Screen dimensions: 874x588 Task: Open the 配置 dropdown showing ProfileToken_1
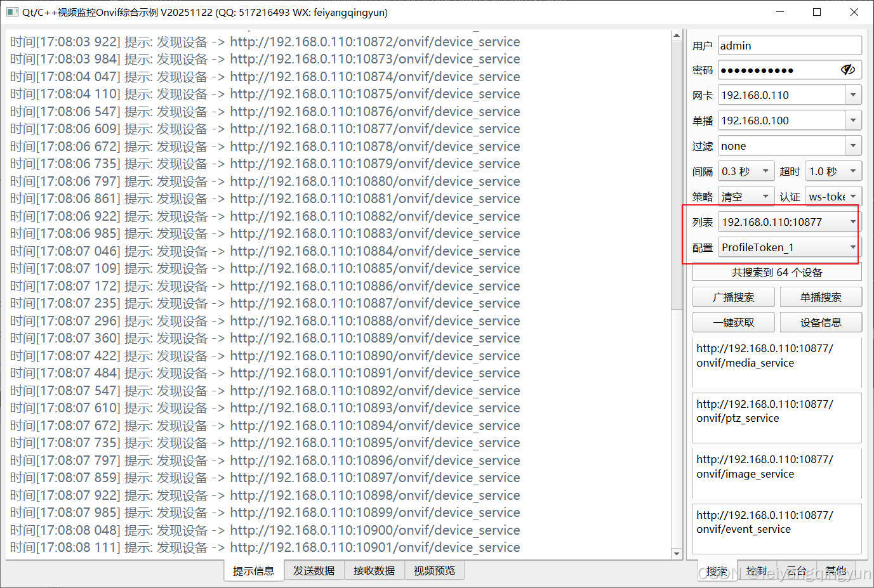pos(790,247)
